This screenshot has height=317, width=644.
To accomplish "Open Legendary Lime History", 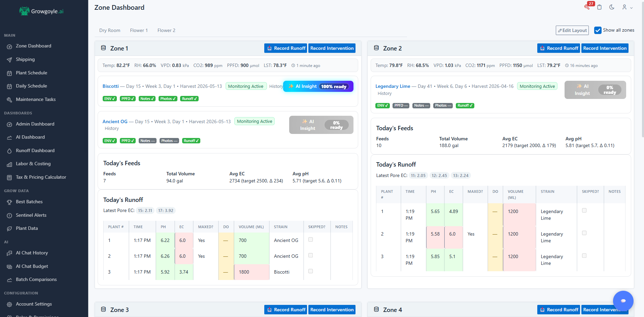I will [384, 93].
